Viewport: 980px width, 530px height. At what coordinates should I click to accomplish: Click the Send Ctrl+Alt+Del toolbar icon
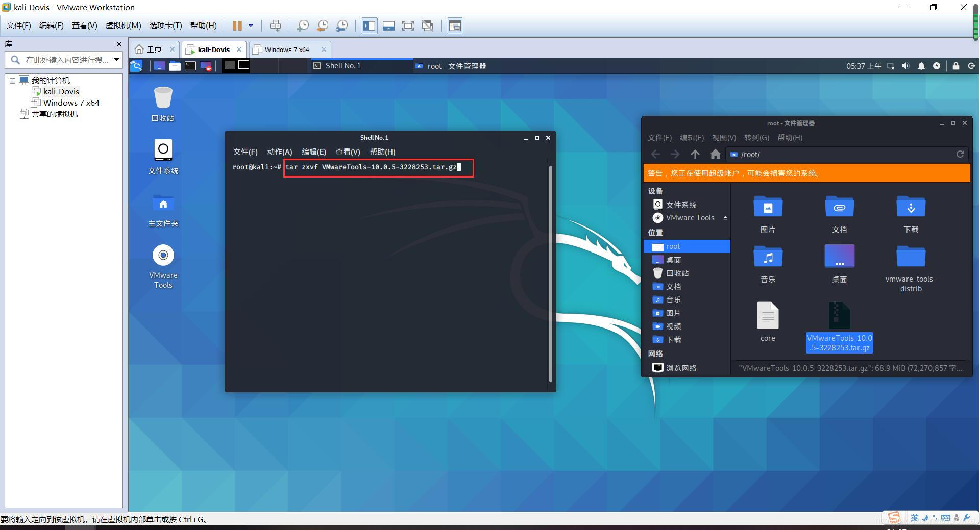pyautogui.click(x=275, y=26)
